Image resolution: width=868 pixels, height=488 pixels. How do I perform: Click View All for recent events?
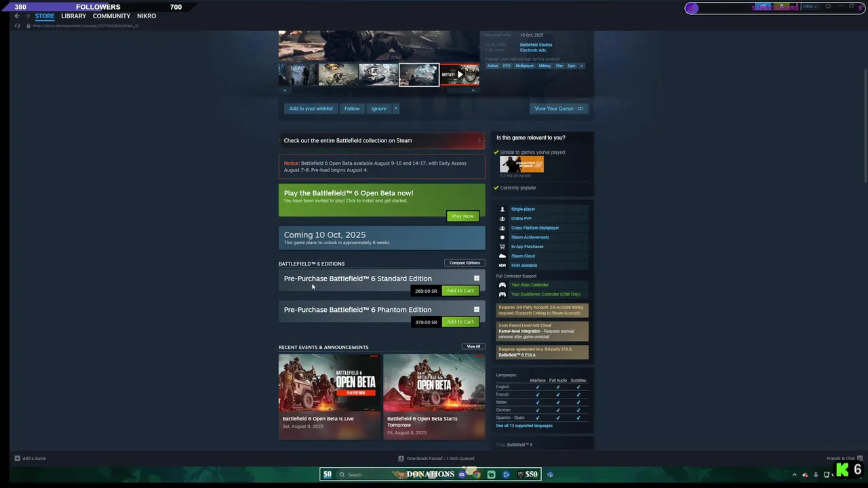(473, 346)
